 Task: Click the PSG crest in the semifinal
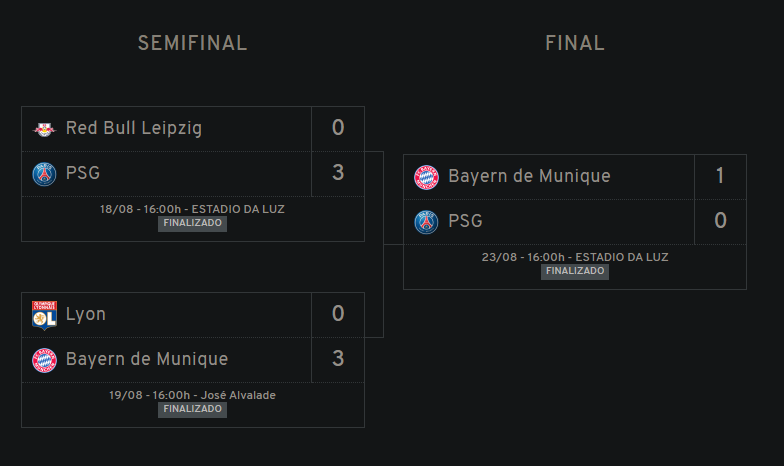44,174
